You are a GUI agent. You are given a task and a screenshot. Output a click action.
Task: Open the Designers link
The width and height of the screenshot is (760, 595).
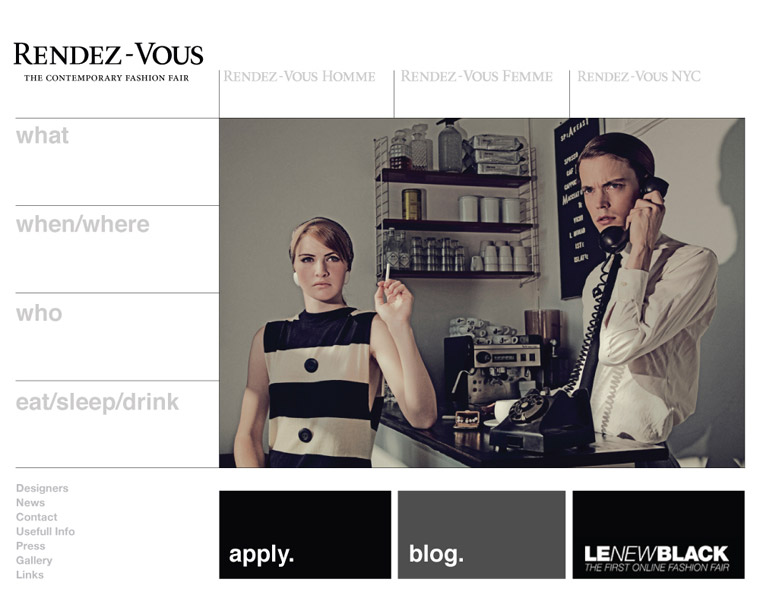(42, 488)
